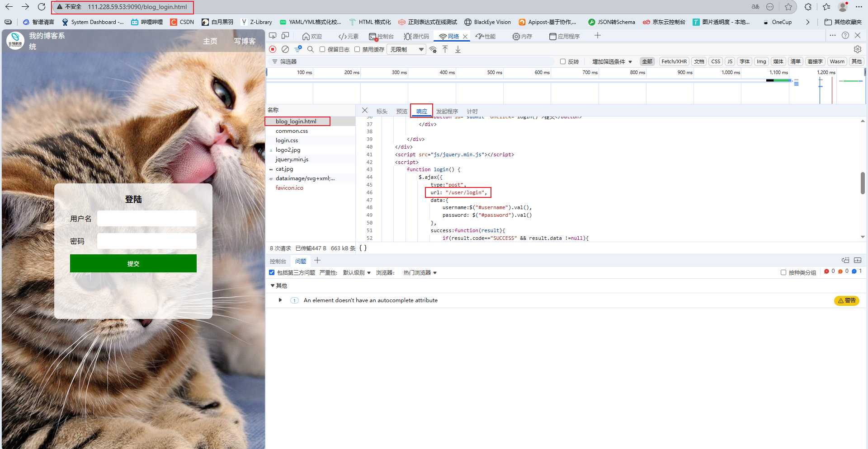Stop recording the network log
The image size is (868, 449).
tap(273, 49)
